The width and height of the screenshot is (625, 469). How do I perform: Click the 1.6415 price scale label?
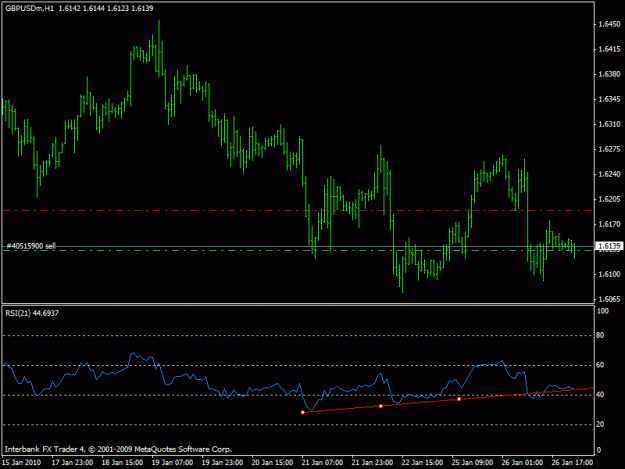pos(609,49)
